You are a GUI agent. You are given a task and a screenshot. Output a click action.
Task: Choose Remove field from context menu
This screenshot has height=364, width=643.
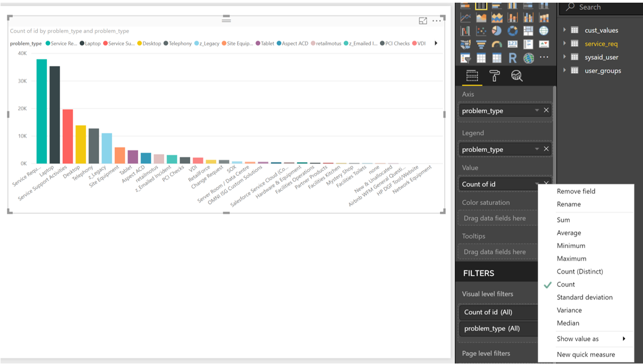pyautogui.click(x=586, y=191)
